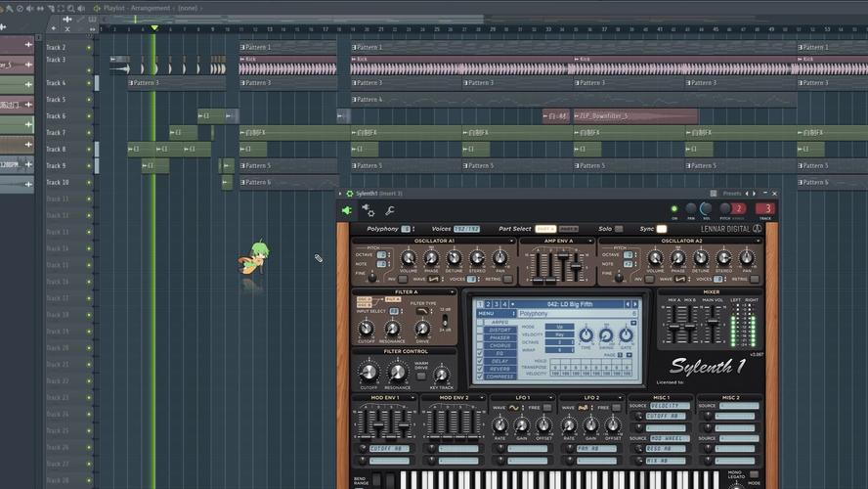Click the wrapper Pan knob
This screenshot has height=489, width=868.
[691, 208]
